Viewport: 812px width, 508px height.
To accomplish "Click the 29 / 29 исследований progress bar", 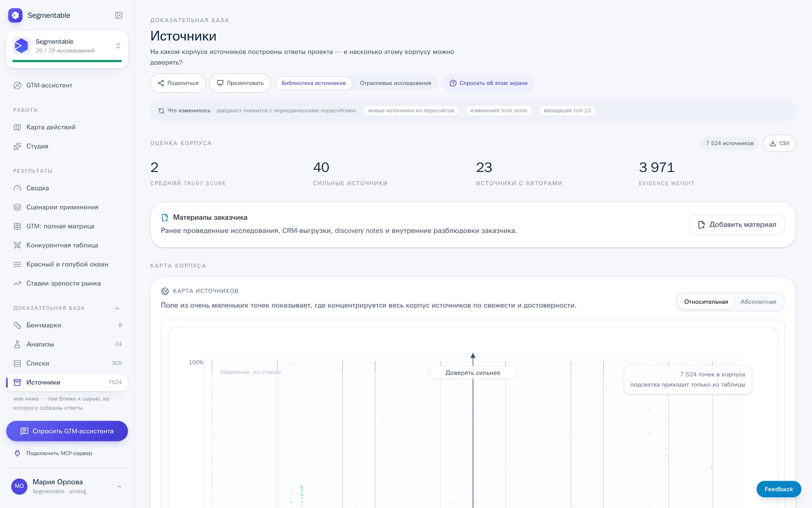I will click(x=67, y=61).
